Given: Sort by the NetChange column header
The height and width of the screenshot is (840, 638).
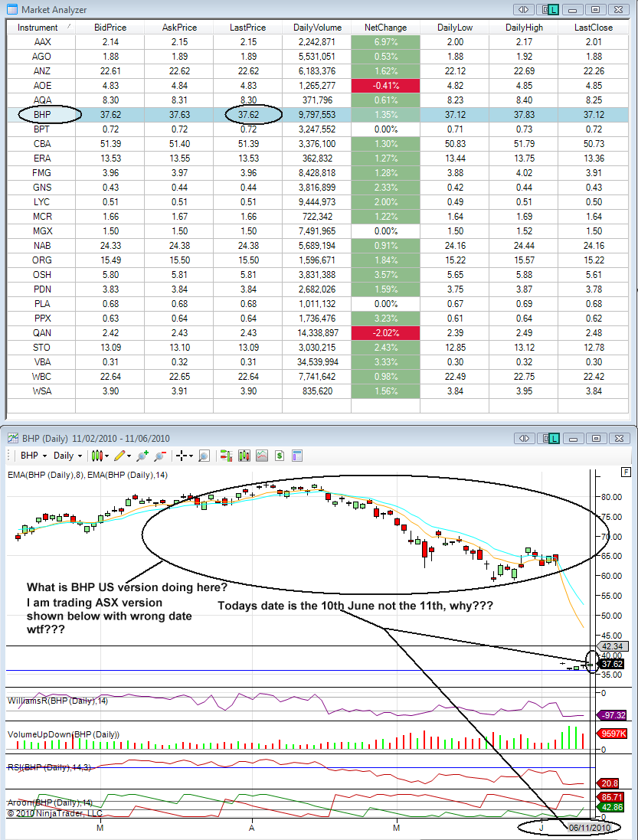Looking at the screenshot, I should tap(386, 28).
